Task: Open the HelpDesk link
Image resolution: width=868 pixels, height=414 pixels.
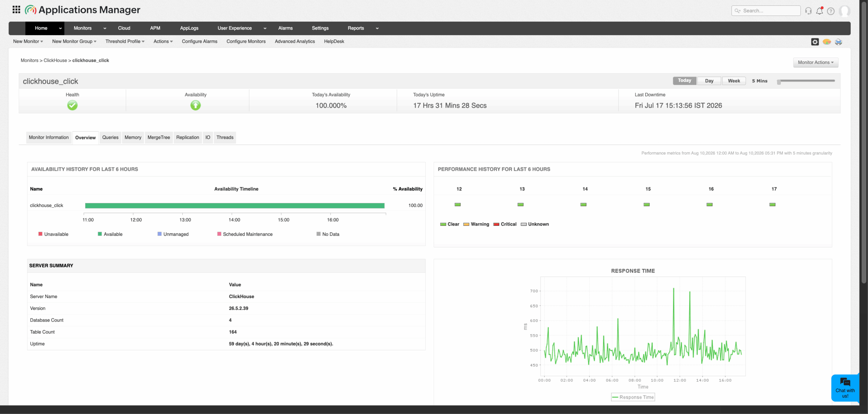Action: (x=334, y=41)
